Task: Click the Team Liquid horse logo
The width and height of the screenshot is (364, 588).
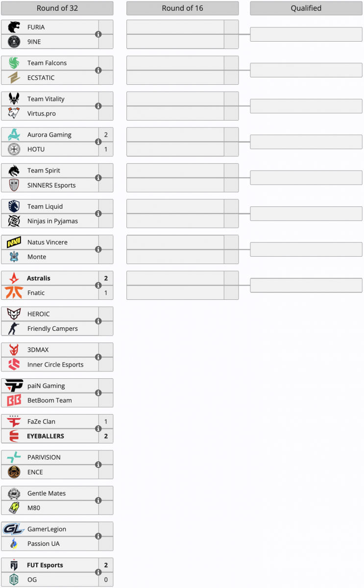Action: click(x=14, y=206)
